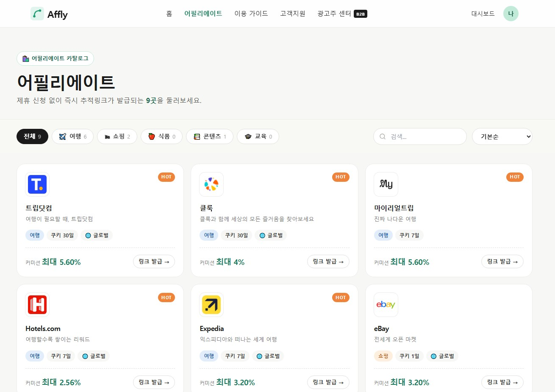This screenshot has height=392, width=555.
Task: Click the HOT badge on 트립닷컴 card
Action: [166, 177]
